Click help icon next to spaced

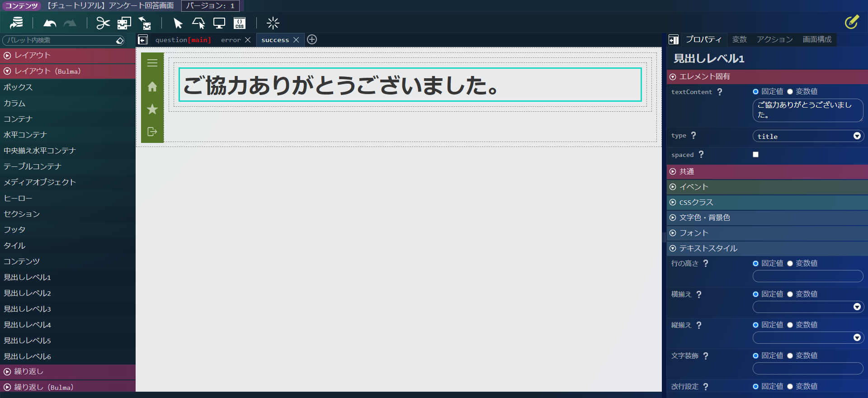pos(701,154)
